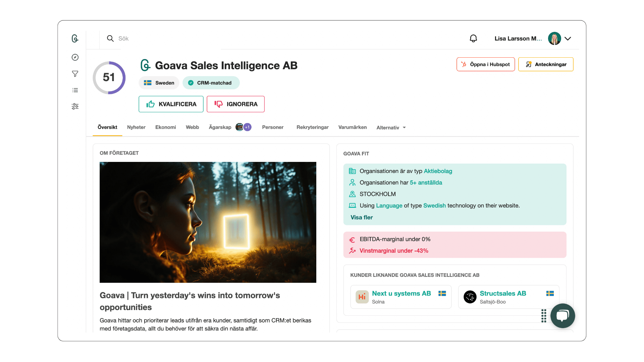
Task: Open the Webb tab
Action: (193, 127)
